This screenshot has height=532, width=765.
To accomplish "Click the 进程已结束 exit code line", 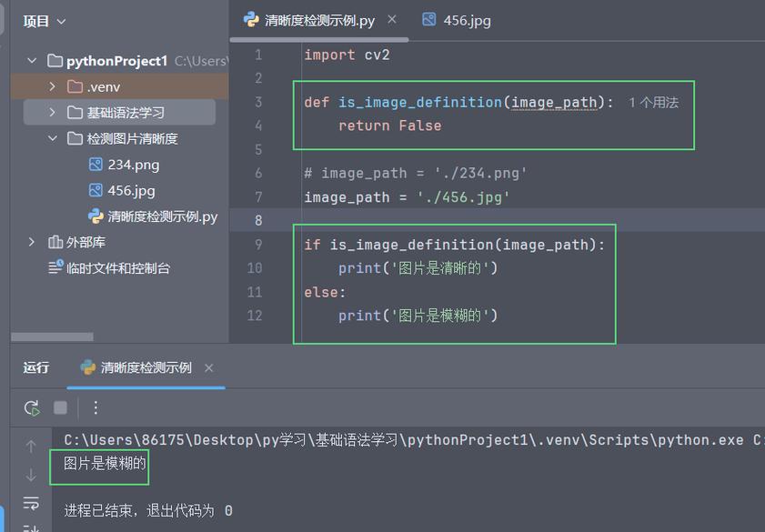I will tap(148, 510).
